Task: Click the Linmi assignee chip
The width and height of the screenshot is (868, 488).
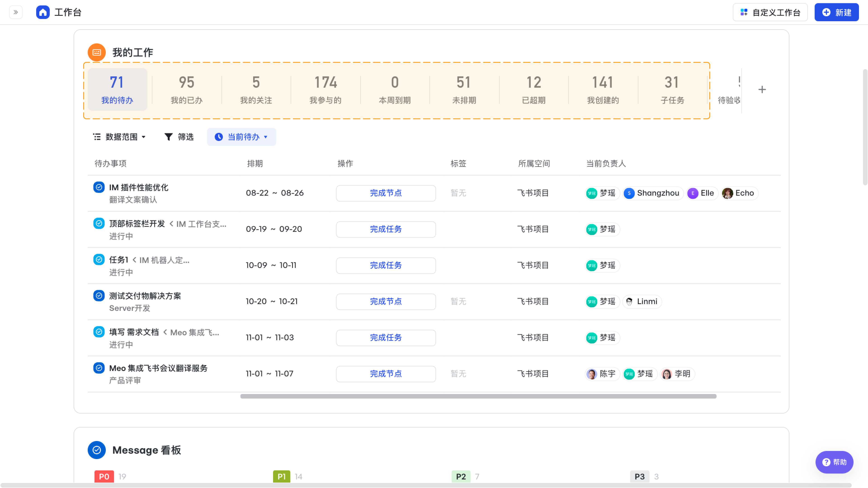Action: point(642,302)
